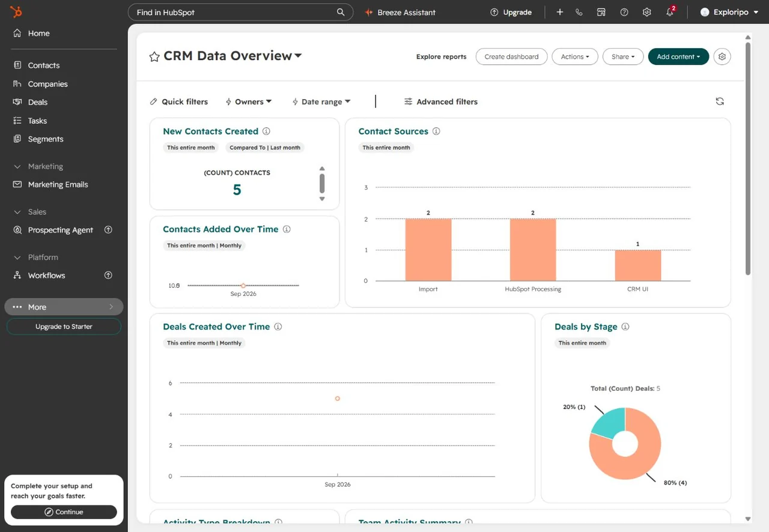
Task: Expand the More sidebar menu
Action: 64,307
